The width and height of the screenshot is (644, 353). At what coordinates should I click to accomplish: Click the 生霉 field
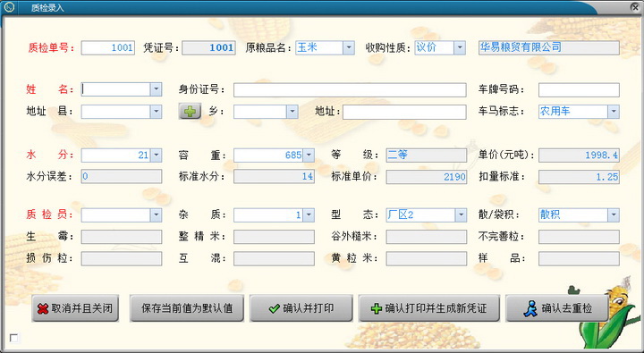point(122,237)
